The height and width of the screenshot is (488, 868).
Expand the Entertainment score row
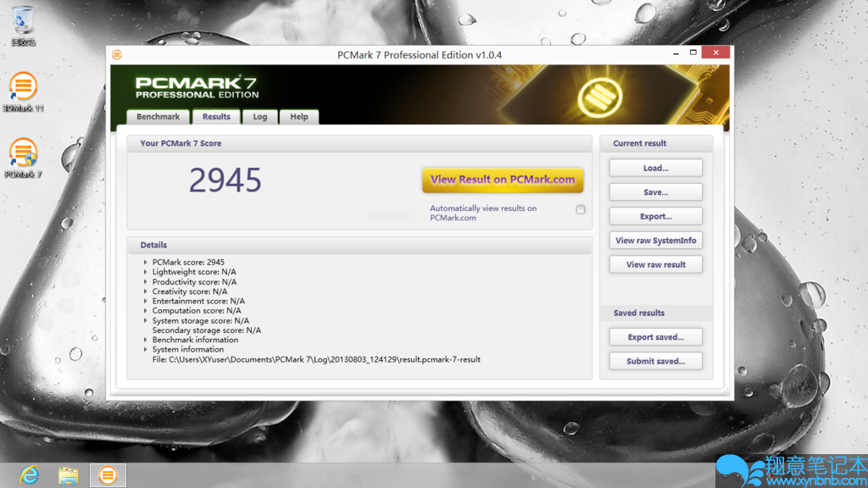click(x=146, y=301)
